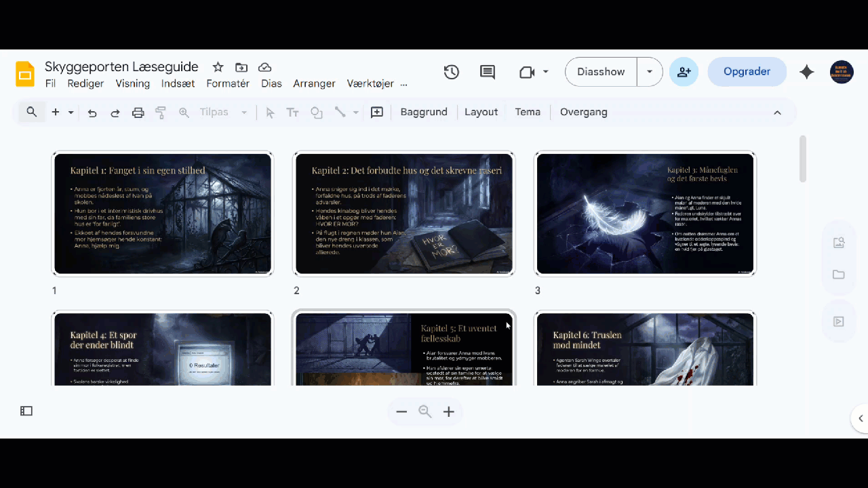Open the new slide layout dropdown arrow
The width and height of the screenshot is (868, 488).
click(x=71, y=113)
